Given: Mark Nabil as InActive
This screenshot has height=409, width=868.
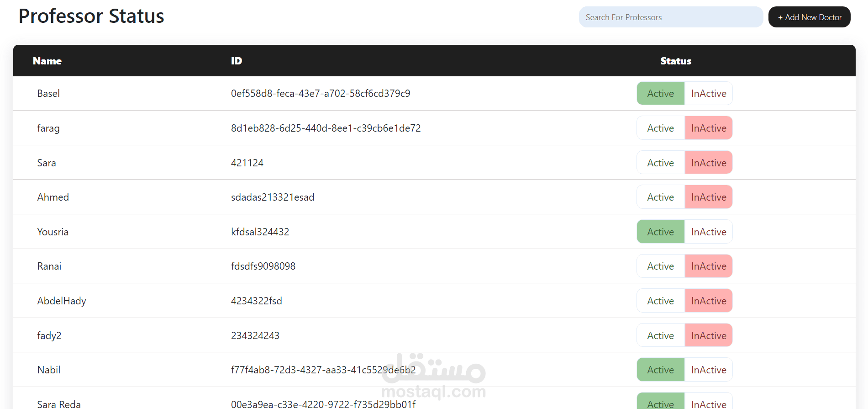Looking at the screenshot, I should pyautogui.click(x=709, y=370).
